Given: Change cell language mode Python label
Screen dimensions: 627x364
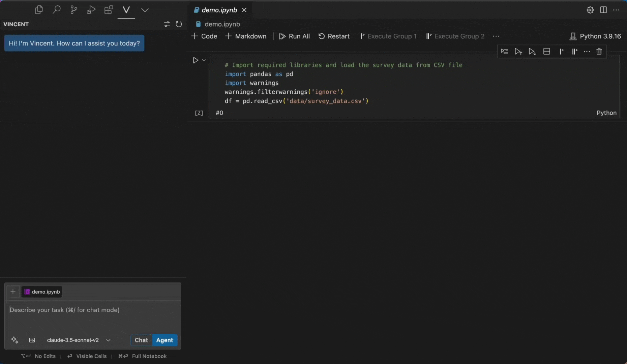Looking at the screenshot, I should point(606,113).
